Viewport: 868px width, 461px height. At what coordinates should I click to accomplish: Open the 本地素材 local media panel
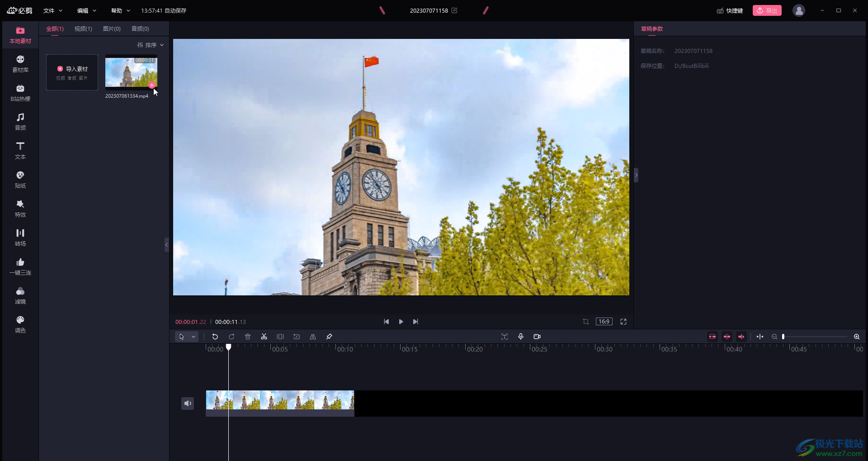tap(20, 35)
